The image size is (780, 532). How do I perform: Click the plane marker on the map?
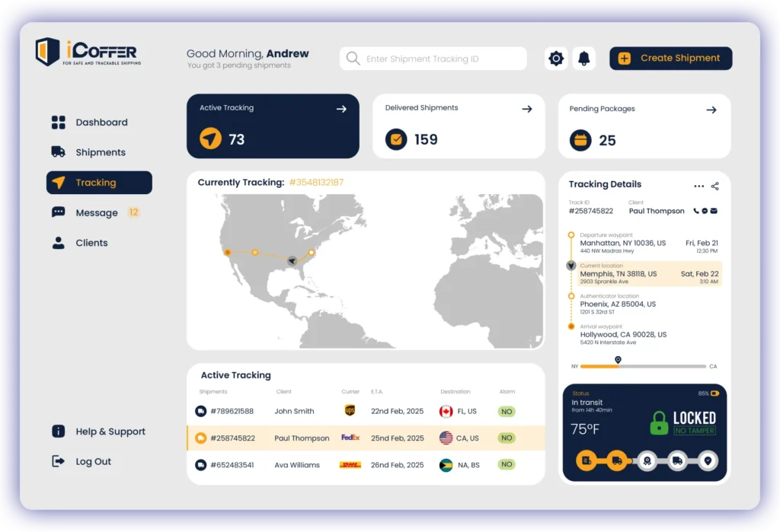click(x=292, y=261)
